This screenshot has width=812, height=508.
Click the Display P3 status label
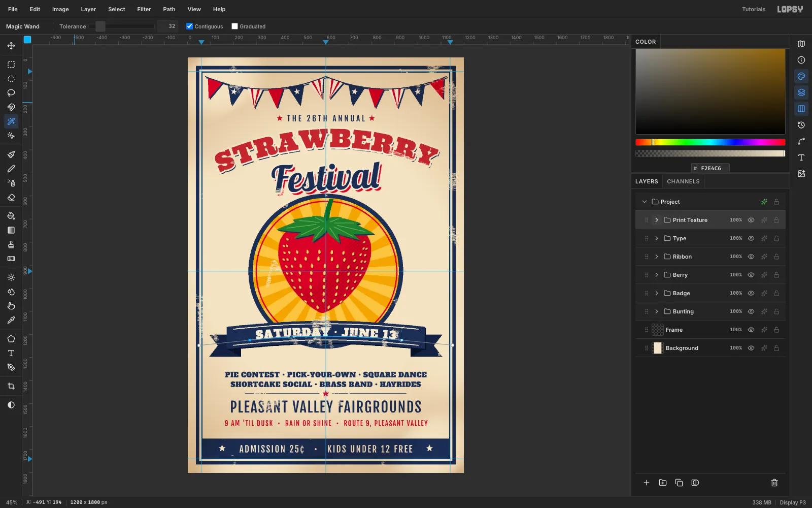793,502
